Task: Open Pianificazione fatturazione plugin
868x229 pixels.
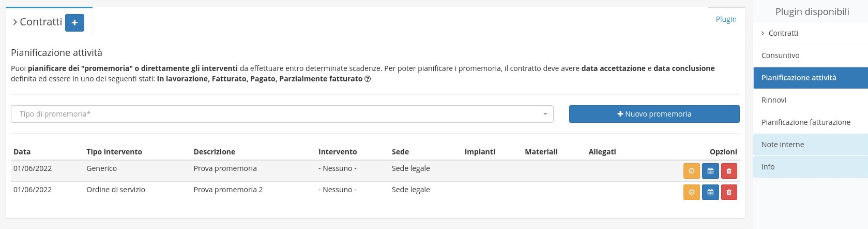Action: 805,122
